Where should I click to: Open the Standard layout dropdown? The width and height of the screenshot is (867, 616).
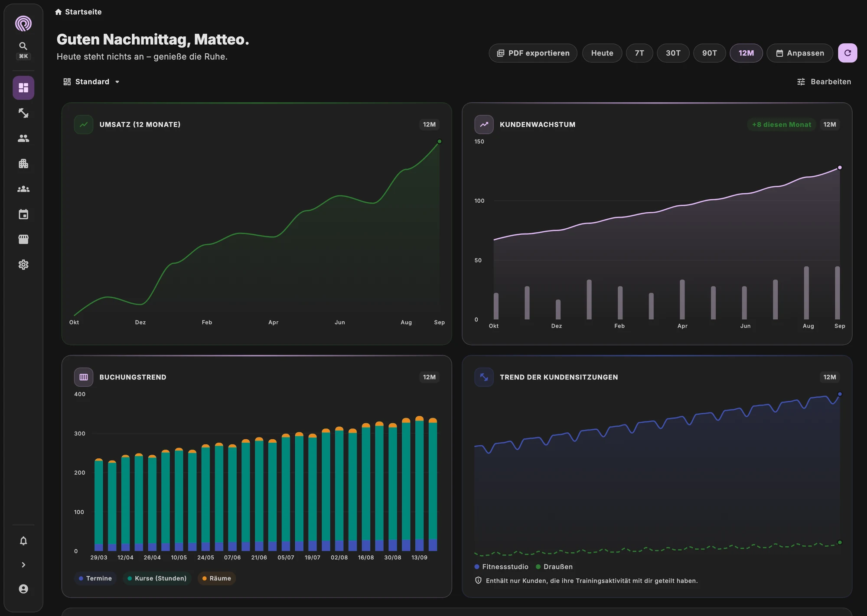[x=91, y=81]
